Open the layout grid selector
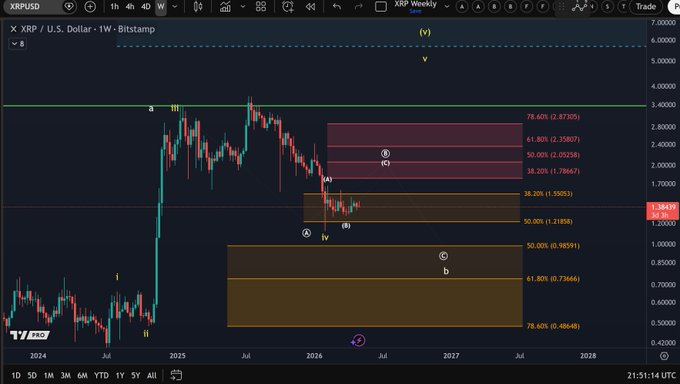680x384 pixels. click(x=261, y=7)
